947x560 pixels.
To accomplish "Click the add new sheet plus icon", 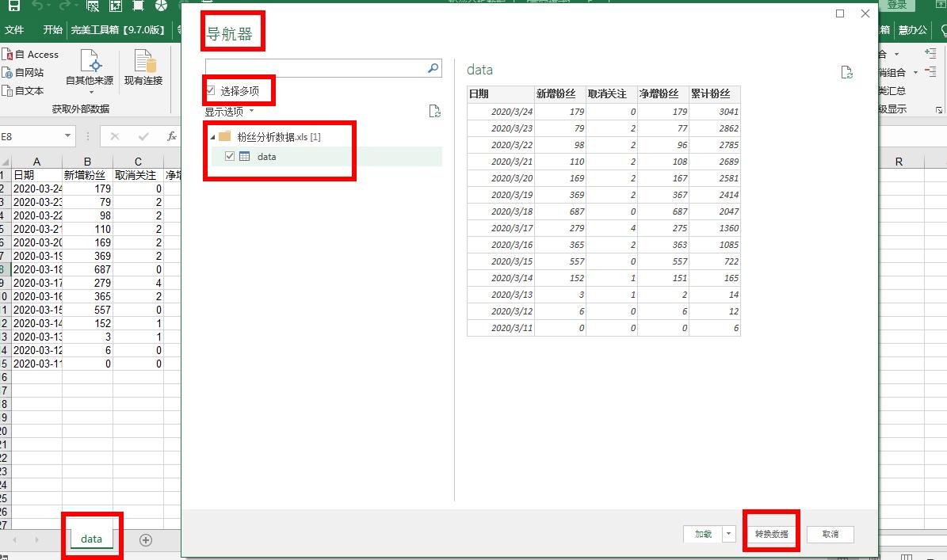I will pos(146,540).
